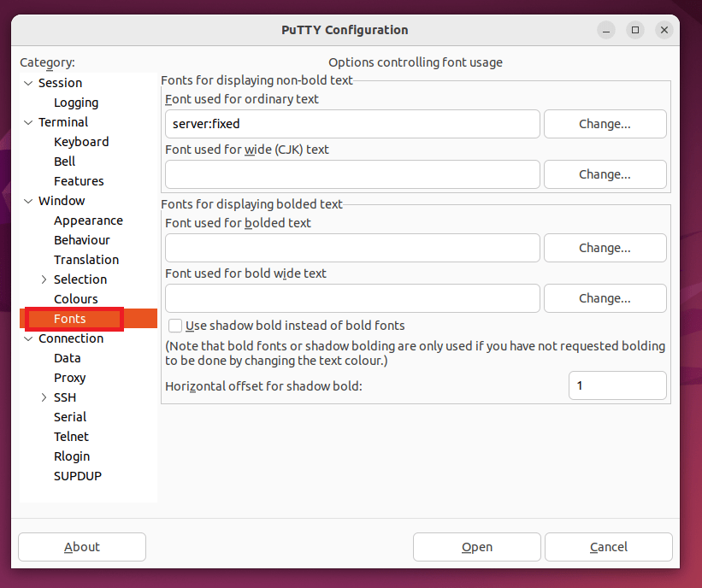This screenshot has width=702, height=588.
Task: Collapse the Session tree arrow
Action: [28, 83]
